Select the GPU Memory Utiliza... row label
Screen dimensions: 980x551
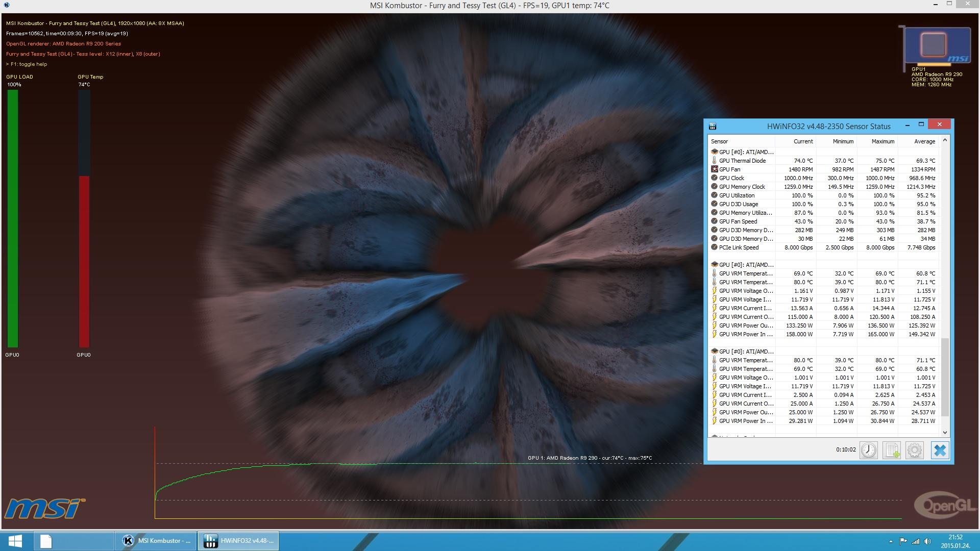[x=745, y=212]
